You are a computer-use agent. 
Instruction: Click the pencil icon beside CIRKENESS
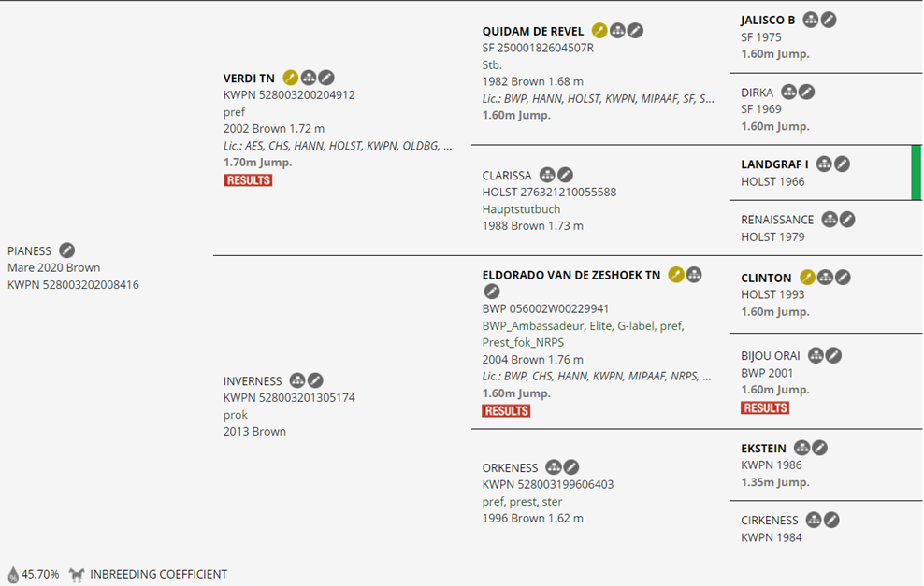[830, 520]
